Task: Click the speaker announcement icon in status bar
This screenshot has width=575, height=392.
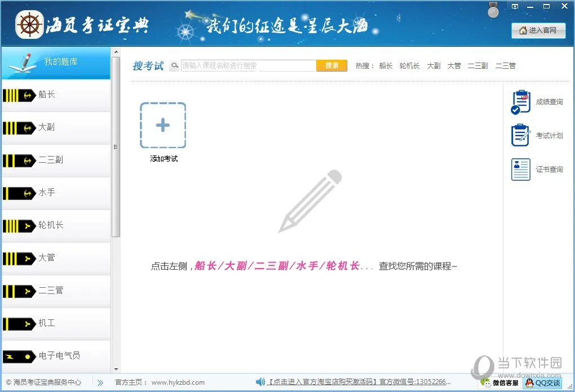Action: 260,382
